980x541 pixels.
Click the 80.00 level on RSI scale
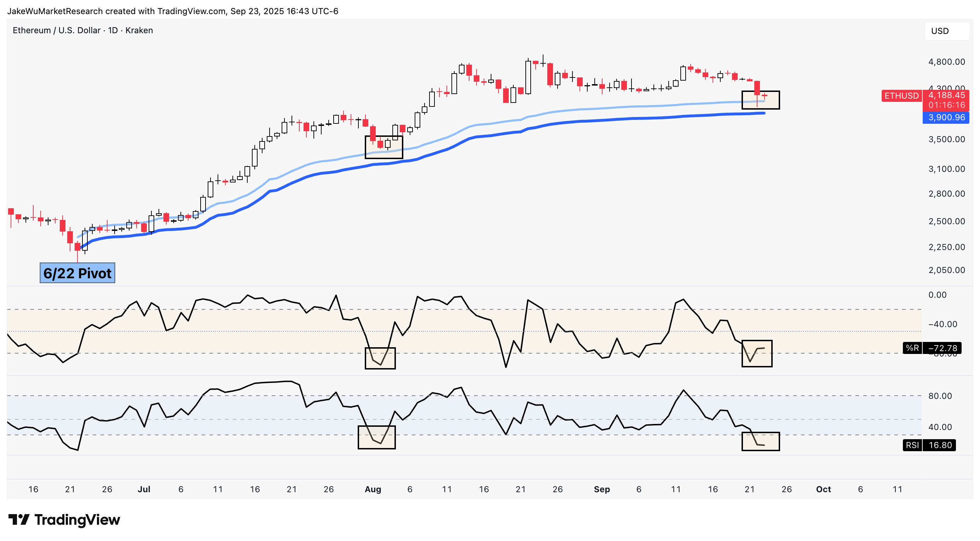point(940,396)
